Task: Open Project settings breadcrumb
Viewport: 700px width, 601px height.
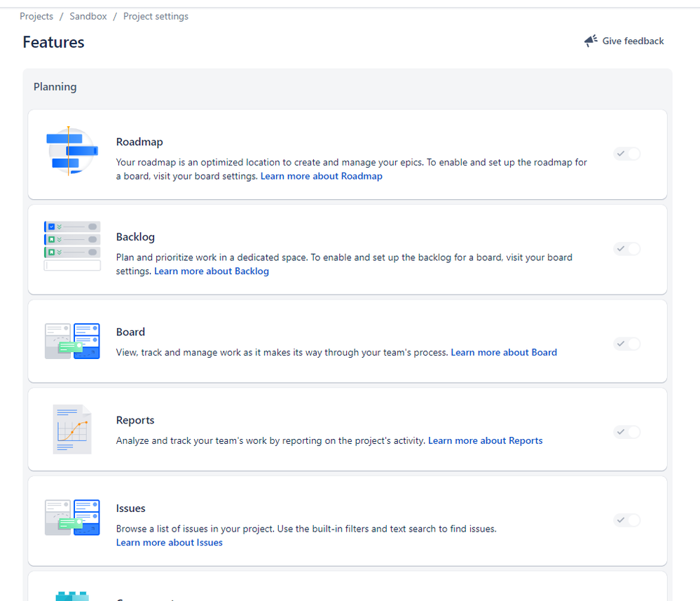Action: click(156, 17)
